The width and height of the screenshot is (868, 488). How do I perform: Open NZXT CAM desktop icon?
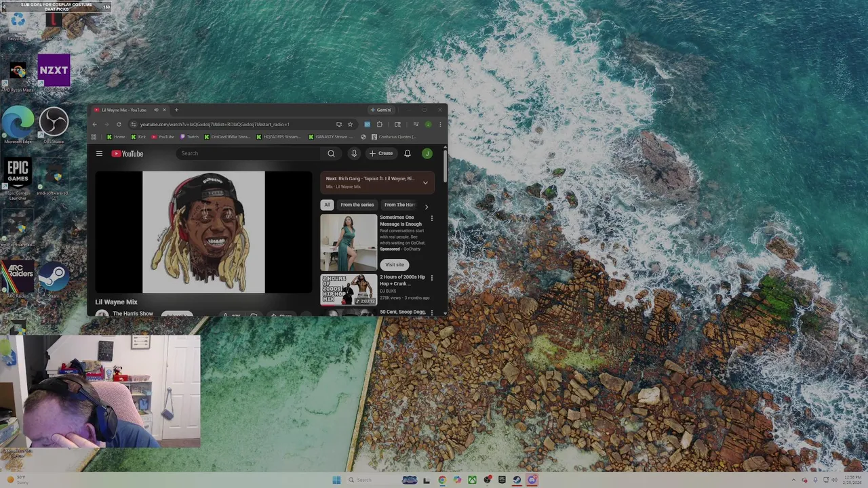(x=54, y=73)
